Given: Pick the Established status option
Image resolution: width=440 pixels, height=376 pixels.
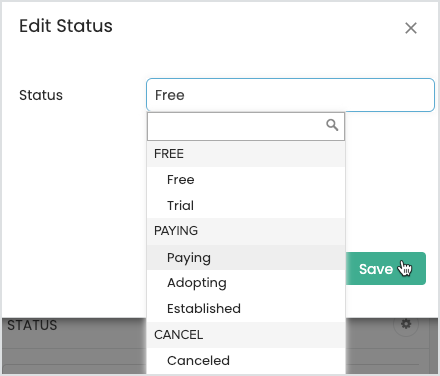Looking at the screenshot, I should click(246, 309).
